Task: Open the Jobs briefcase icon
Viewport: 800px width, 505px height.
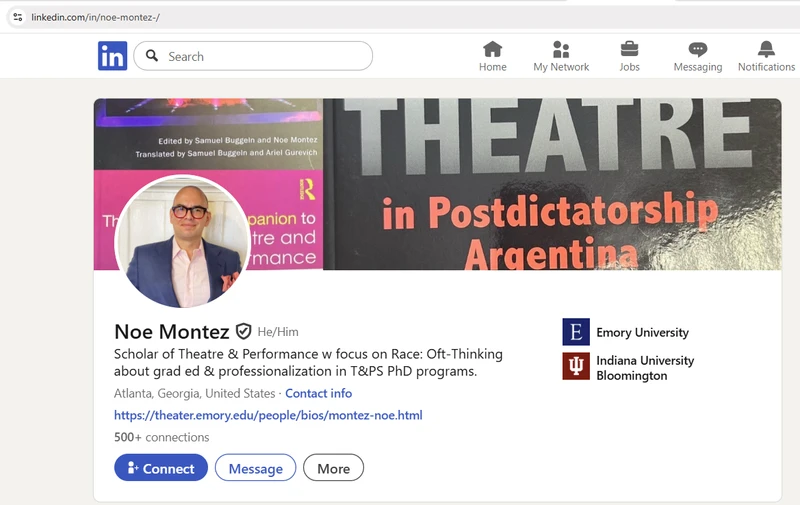Action: tap(629, 49)
